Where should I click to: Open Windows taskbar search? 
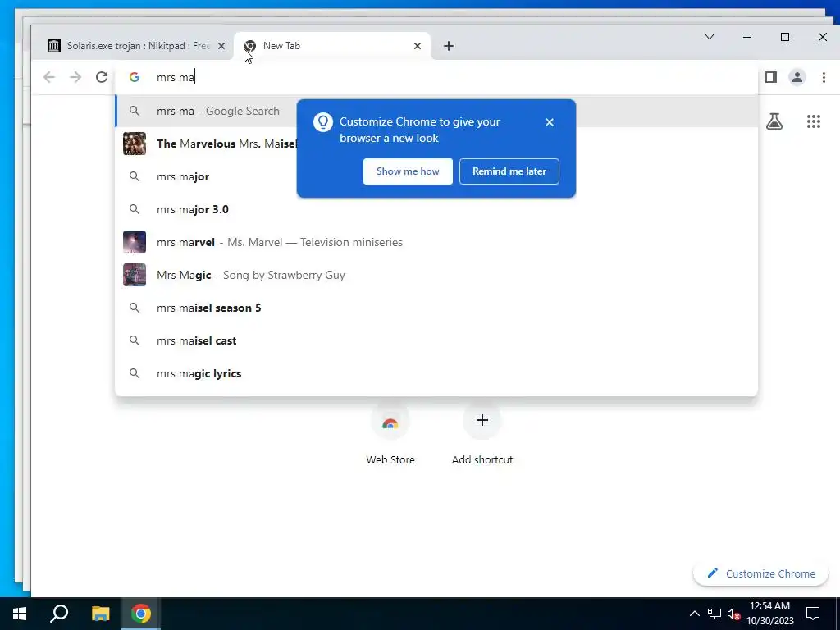[59, 614]
